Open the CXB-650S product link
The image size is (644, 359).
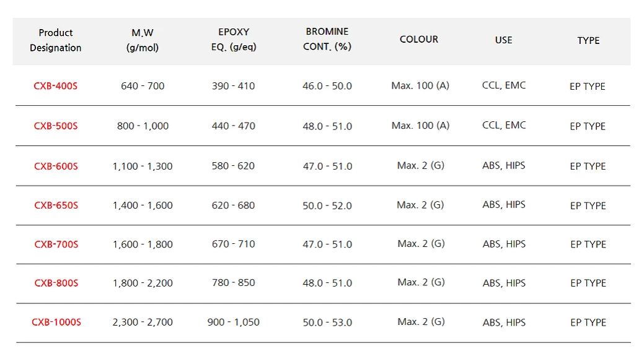[x=56, y=205]
